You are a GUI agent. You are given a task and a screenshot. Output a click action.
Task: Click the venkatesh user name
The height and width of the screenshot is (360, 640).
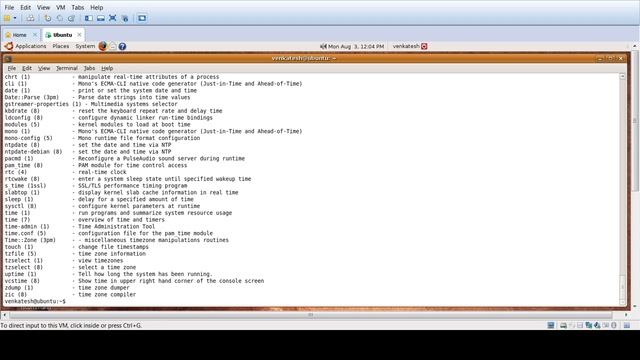click(406, 46)
